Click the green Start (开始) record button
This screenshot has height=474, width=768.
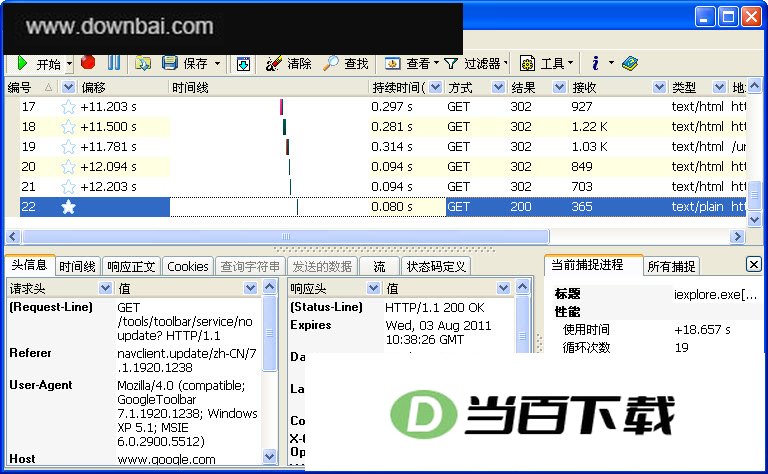(x=39, y=64)
